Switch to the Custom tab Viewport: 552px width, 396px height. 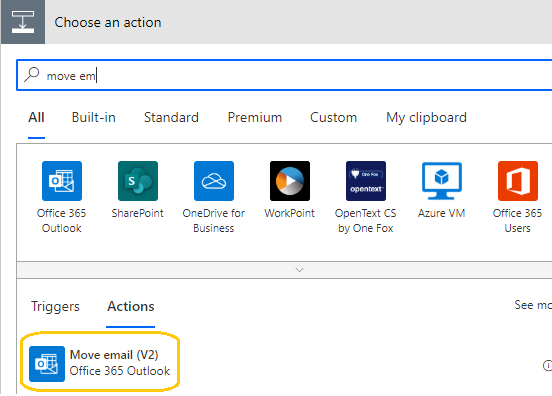coord(333,118)
